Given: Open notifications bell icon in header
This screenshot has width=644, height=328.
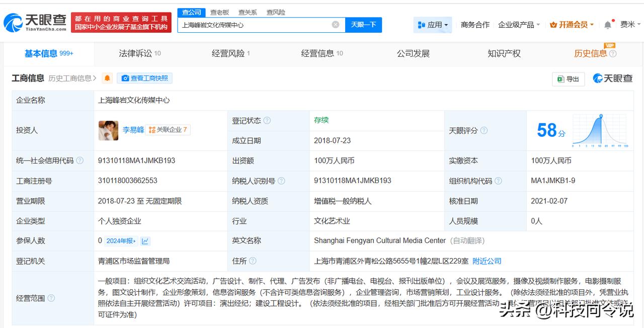Looking at the screenshot, I should 608,25.
